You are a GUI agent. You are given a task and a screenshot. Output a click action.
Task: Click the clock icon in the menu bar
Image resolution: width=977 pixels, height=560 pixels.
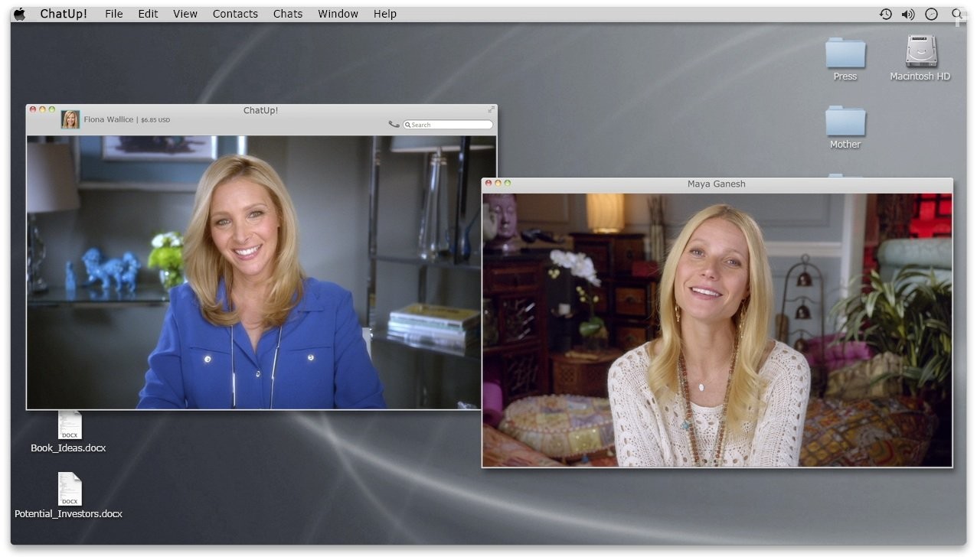click(931, 13)
